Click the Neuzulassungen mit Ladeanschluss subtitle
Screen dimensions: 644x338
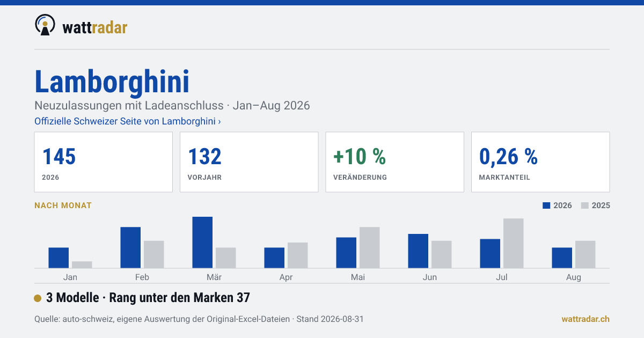click(172, 105)
